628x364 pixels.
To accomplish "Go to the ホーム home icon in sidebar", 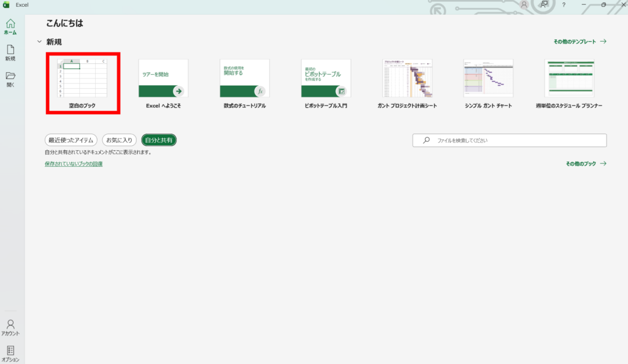I will point(10,27).
